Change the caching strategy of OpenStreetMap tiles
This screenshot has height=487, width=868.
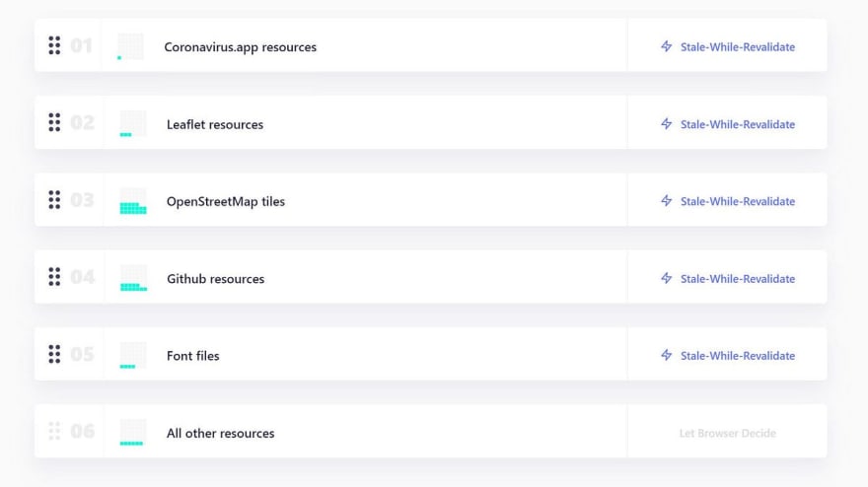[x=728, y=201]
